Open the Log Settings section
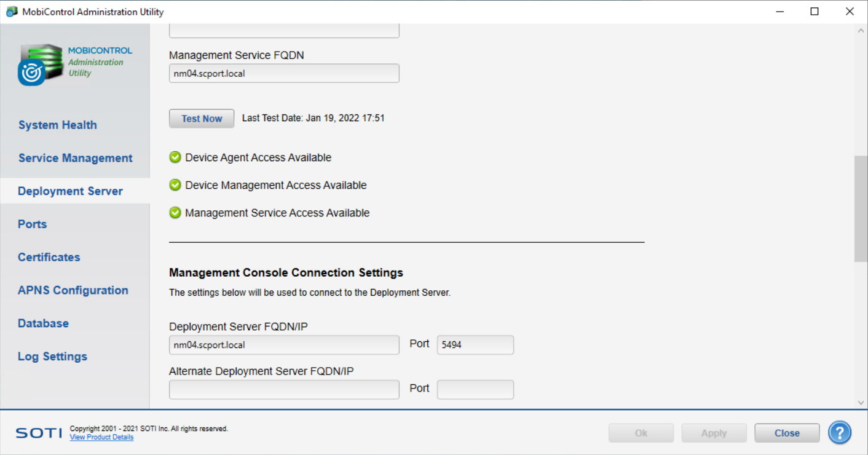 pyautogui.click(x=52, y=357)
